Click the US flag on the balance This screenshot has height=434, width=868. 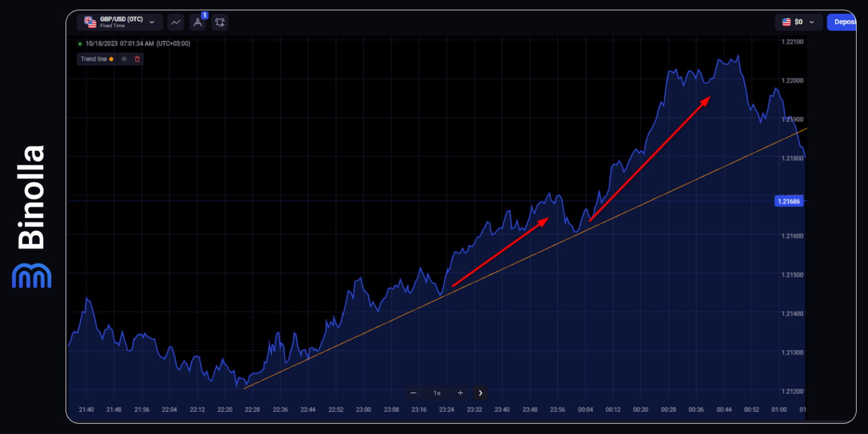[x=785, y=22]
